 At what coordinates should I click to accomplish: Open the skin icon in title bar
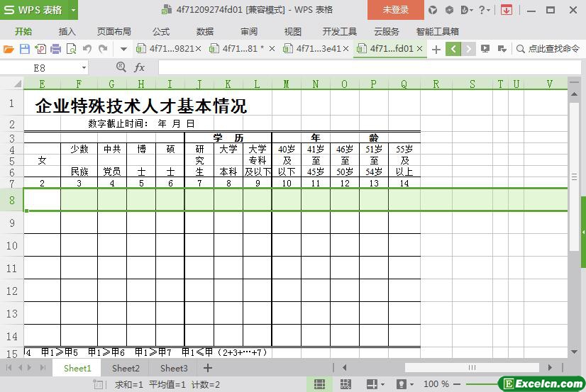pos(433,10)
